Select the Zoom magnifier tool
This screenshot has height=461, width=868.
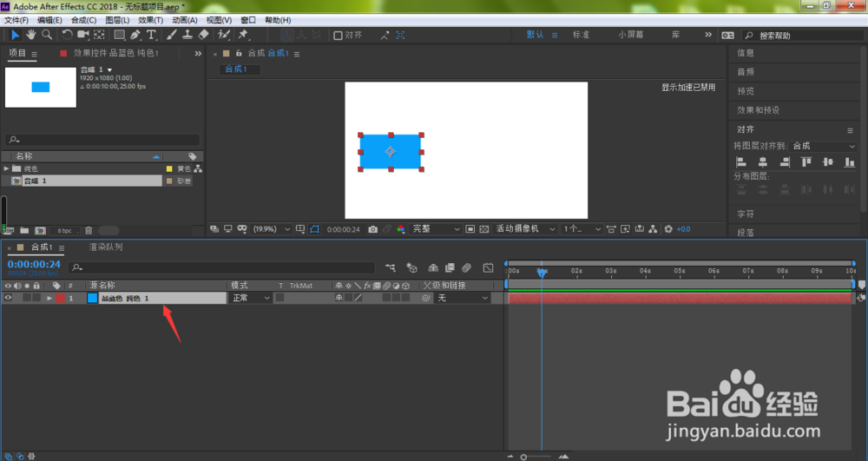click(x=47, y=35)
